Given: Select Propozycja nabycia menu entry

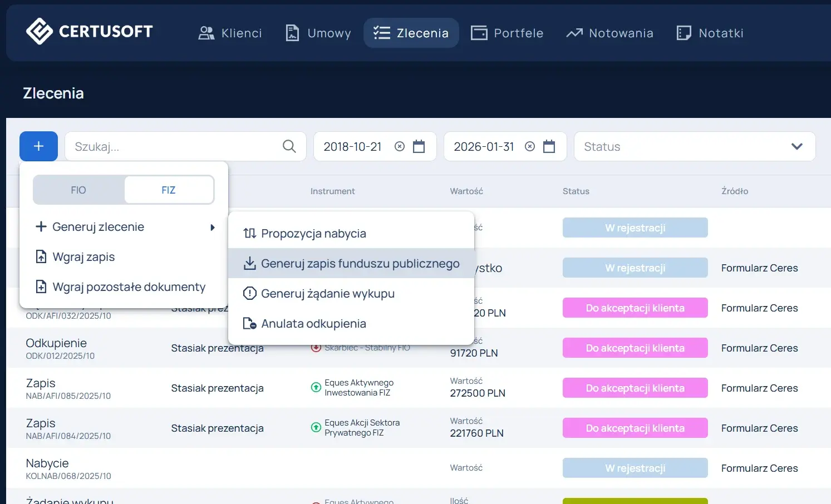Looking at the screenshot, I should pyautogui.click(x=313, y=234).
